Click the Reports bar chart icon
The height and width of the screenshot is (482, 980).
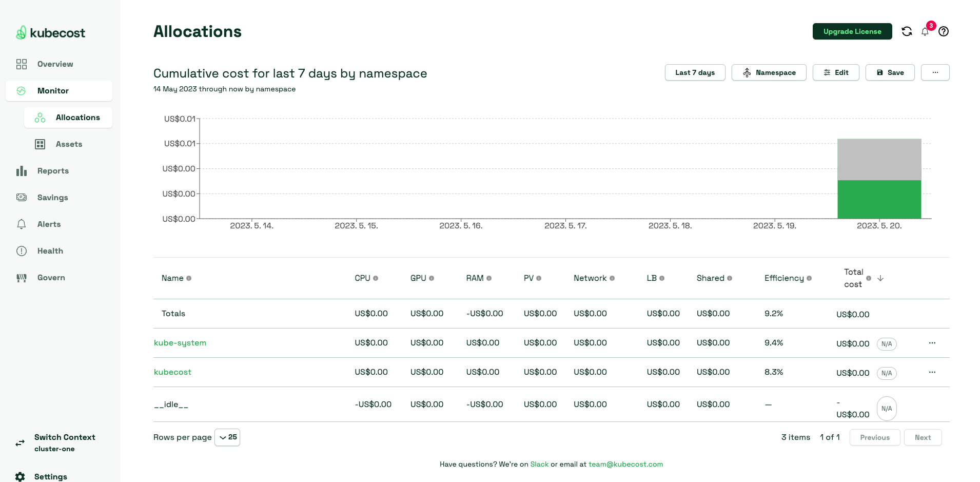(x=22, y=171)
